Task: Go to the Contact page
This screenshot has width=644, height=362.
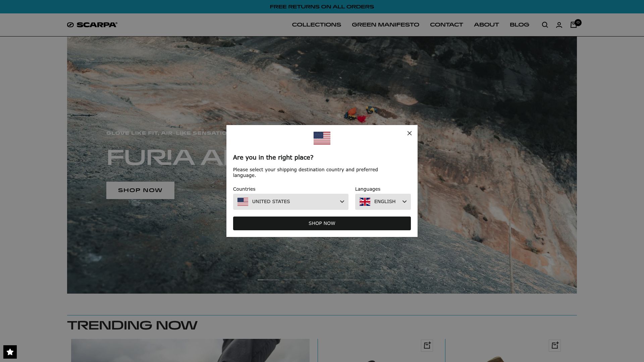Action: tap(446, 25)
